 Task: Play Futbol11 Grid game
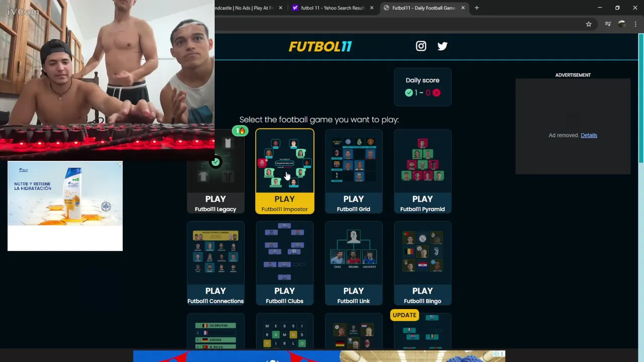tap(354, 171)
